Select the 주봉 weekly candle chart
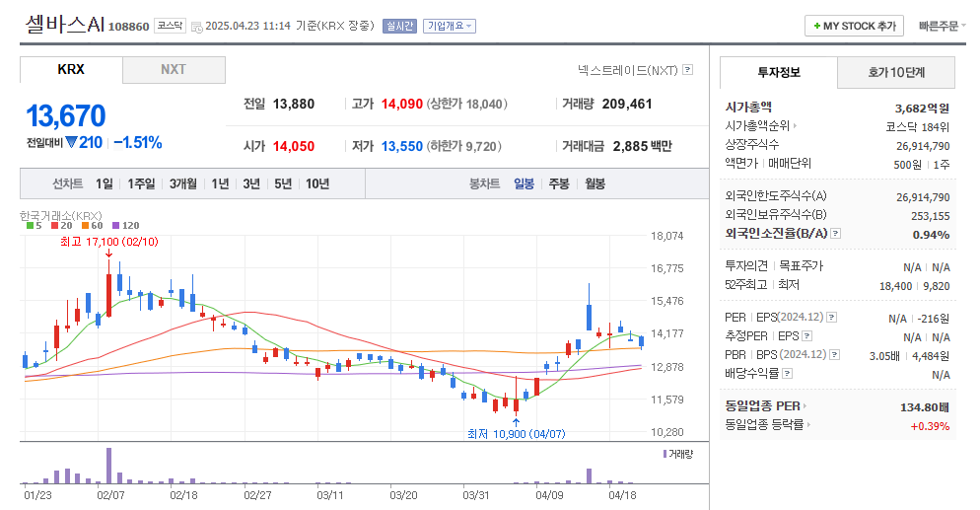Screen dimensions: 980x510 coord(559,183)
